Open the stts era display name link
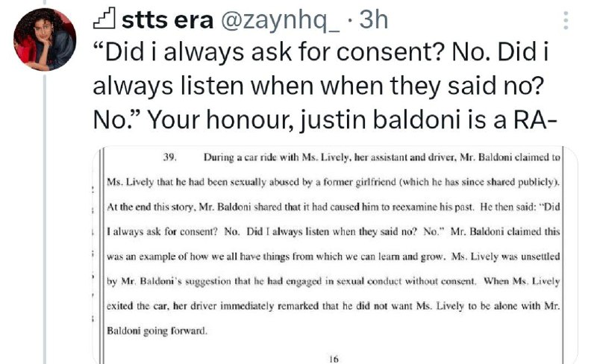The image size is (597, 364). [167, 20]
